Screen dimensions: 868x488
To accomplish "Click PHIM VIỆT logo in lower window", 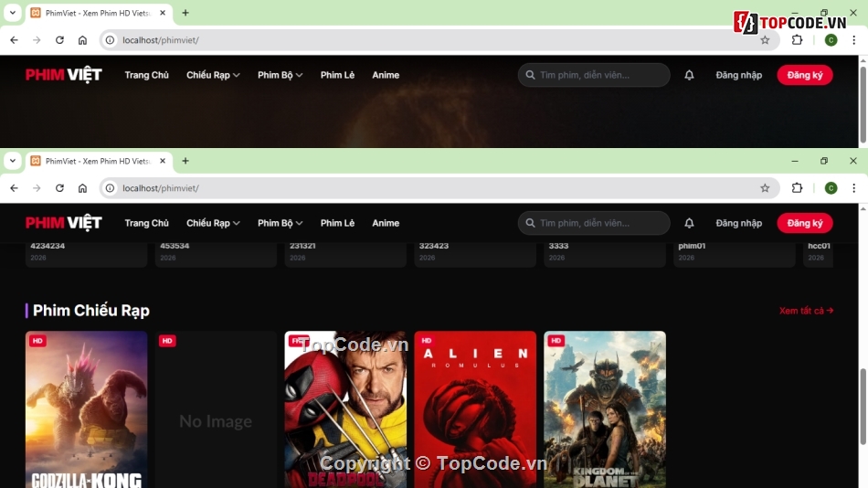I will coord(64,223).
